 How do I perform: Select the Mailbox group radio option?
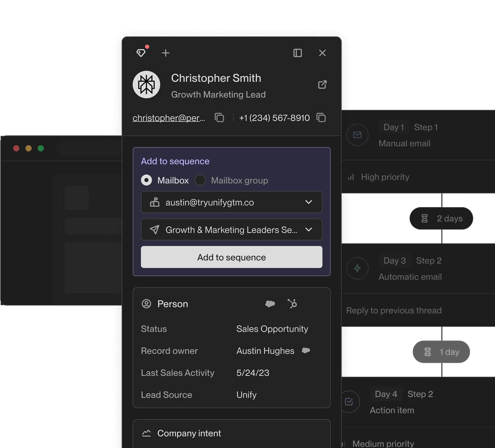(200, 180)
